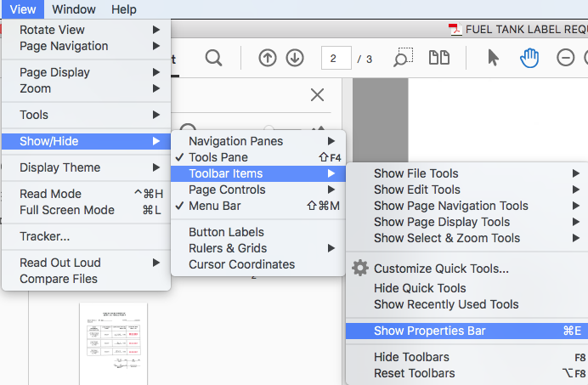This screenshot has height=385, width=588.
Task: Open Show Edit Tools submenu
Action: [466, 190]
